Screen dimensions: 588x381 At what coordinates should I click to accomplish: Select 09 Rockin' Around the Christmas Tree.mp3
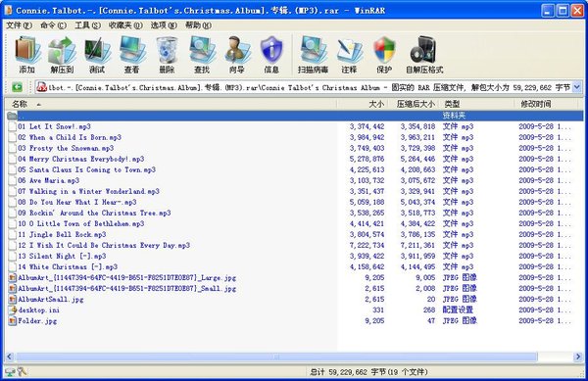tap(94, 214)
